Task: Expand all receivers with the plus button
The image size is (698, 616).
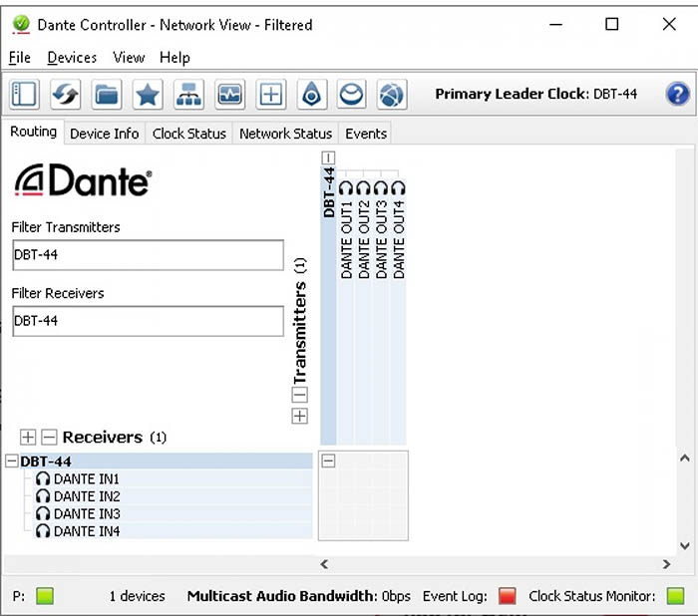Action: tap(28, 438)
